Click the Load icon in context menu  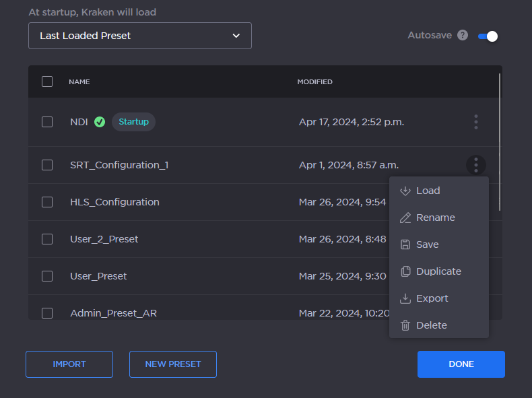[x=405, y=191]
